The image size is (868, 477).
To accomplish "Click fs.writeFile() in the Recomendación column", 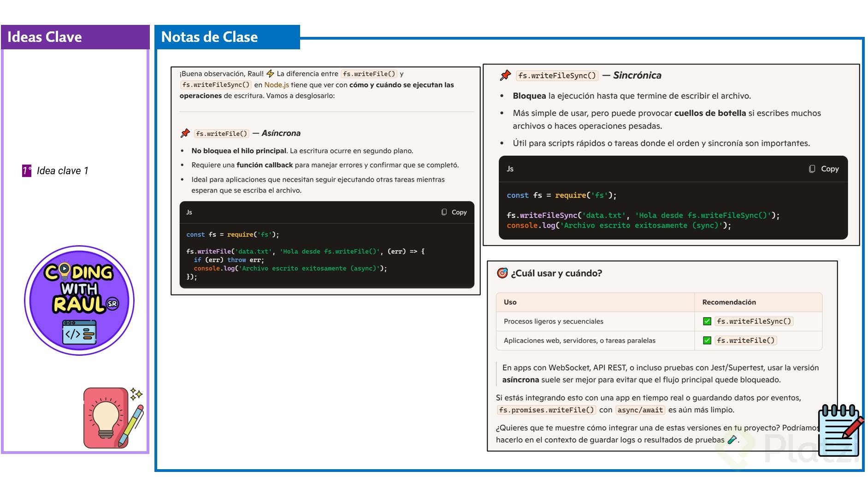I will coord(746,341).
